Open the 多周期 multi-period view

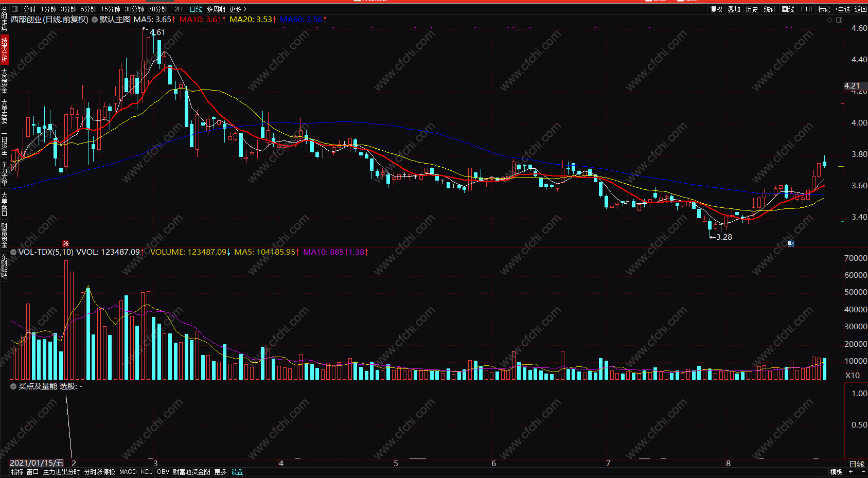[216, 9]
